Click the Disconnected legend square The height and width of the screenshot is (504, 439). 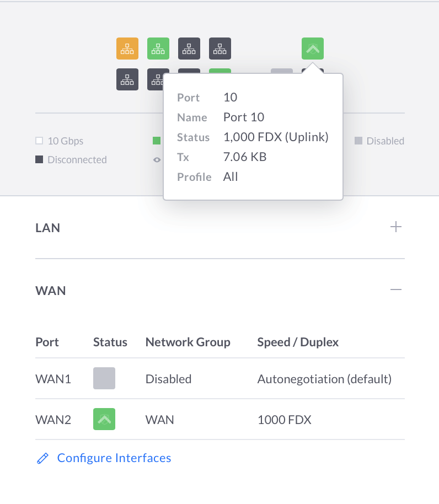point(39,159)
